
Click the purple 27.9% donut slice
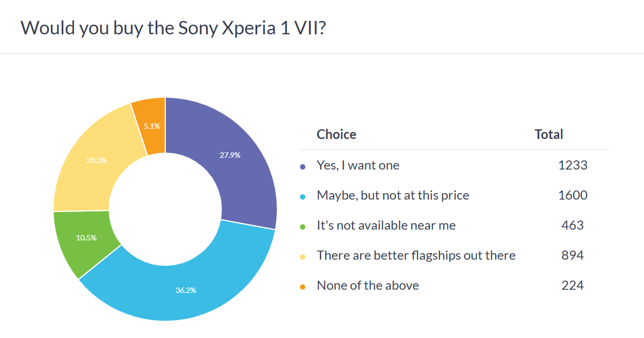tap(230, 156)
